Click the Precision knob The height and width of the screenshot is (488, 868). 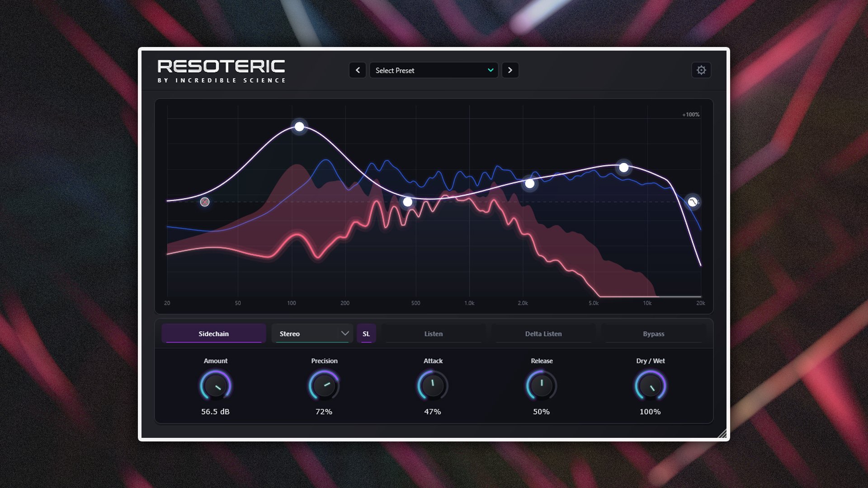[x=324, y=386]
